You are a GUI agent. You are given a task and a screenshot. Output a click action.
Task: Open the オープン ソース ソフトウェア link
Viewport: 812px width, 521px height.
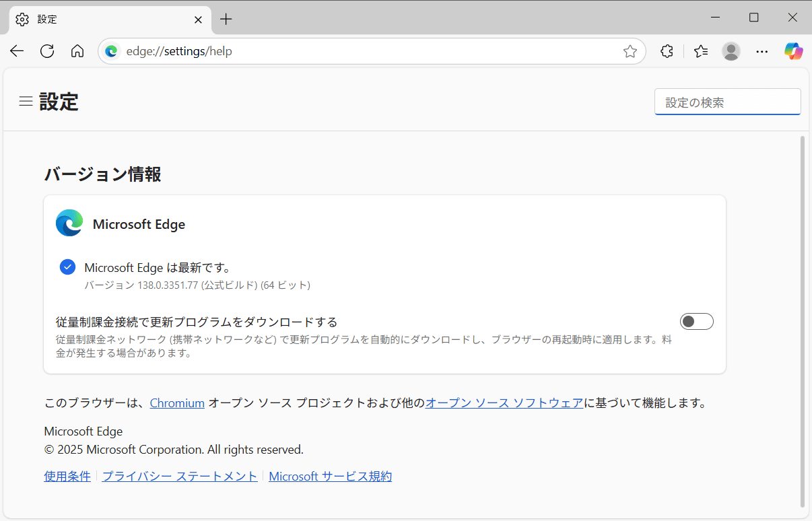click(504, 403)
